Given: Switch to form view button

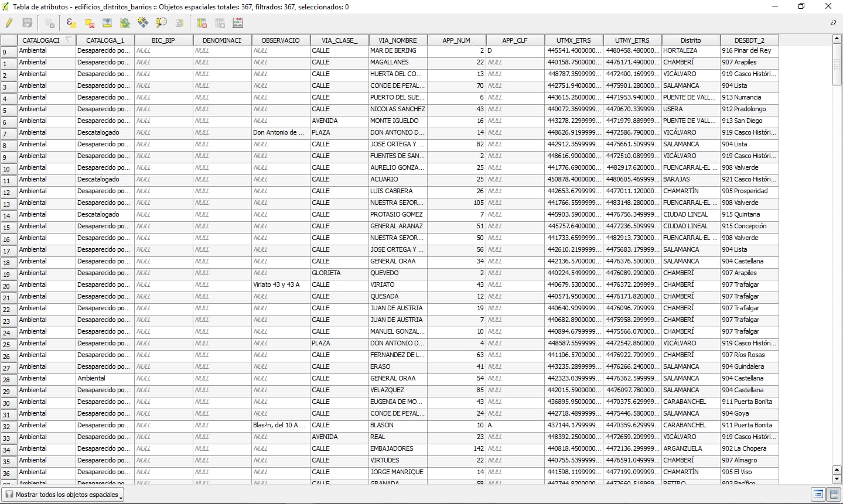Looking at the screenshot, I should pyautogui.click(x=818, y=495).
